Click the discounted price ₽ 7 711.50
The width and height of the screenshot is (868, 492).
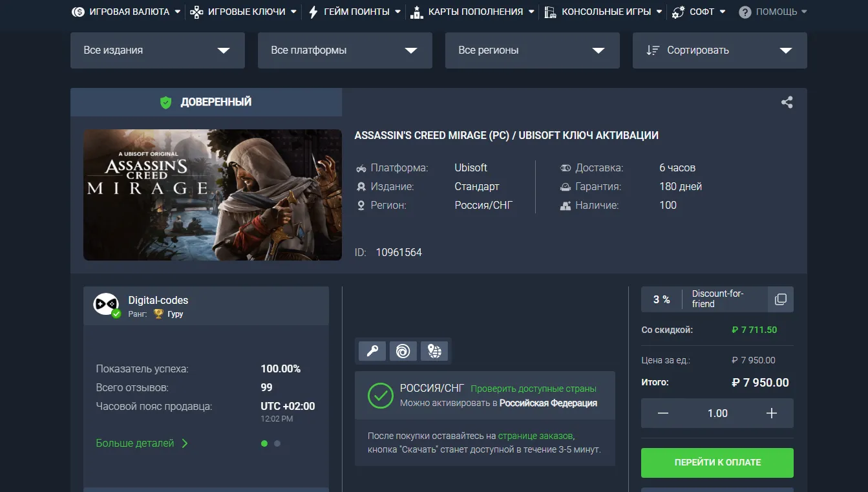(754, 330)
